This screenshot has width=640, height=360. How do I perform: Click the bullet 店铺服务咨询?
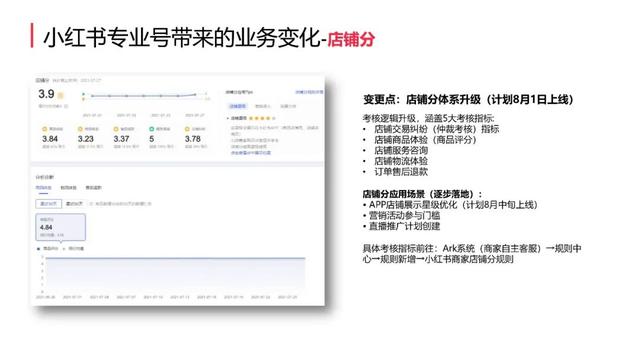401,150
